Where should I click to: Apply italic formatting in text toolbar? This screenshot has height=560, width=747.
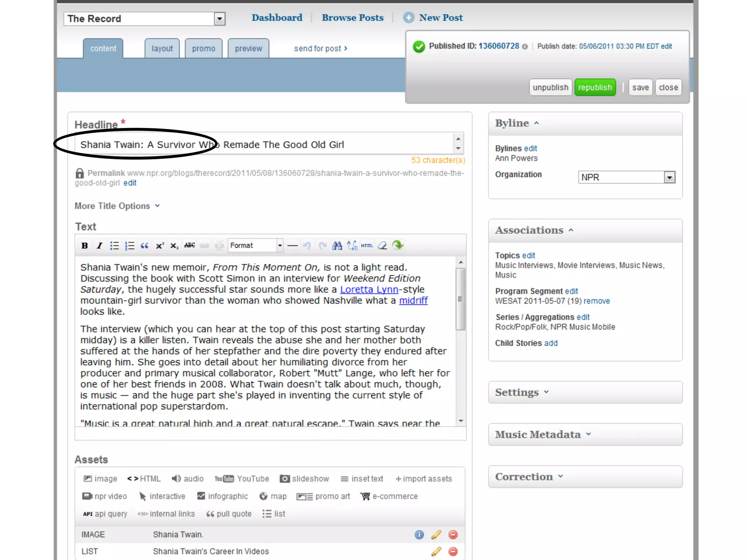click(99, 245)
